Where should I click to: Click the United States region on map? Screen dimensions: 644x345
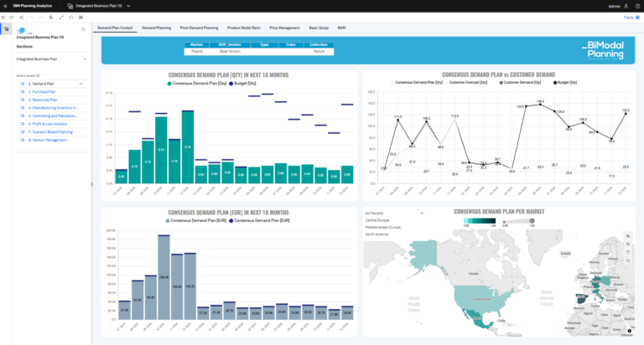(x=480, y=298)
